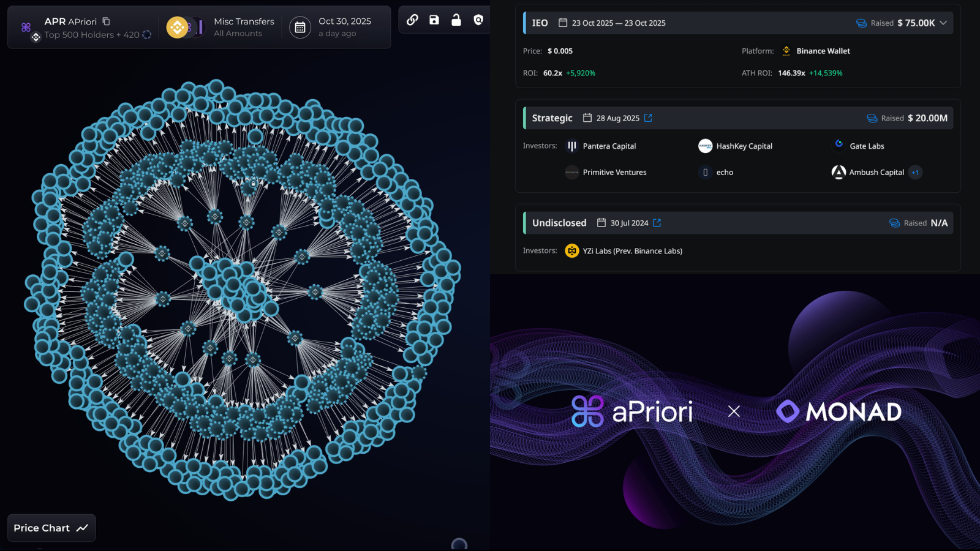Open the Binance Wallet platform link
The height and width of the screenshot is (551, 980).
coord(823,51)
